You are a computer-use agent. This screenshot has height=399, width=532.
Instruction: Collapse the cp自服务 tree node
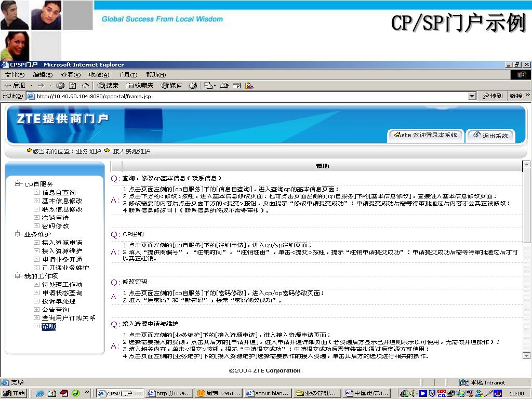pyautogui.click(x=17, y=183)
